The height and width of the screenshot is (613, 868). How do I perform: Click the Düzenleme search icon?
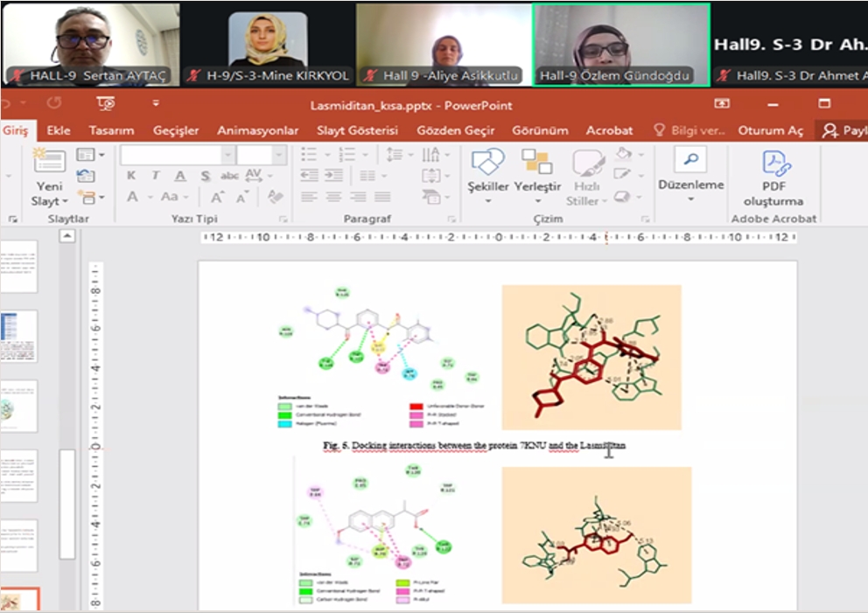pos(690,160)
